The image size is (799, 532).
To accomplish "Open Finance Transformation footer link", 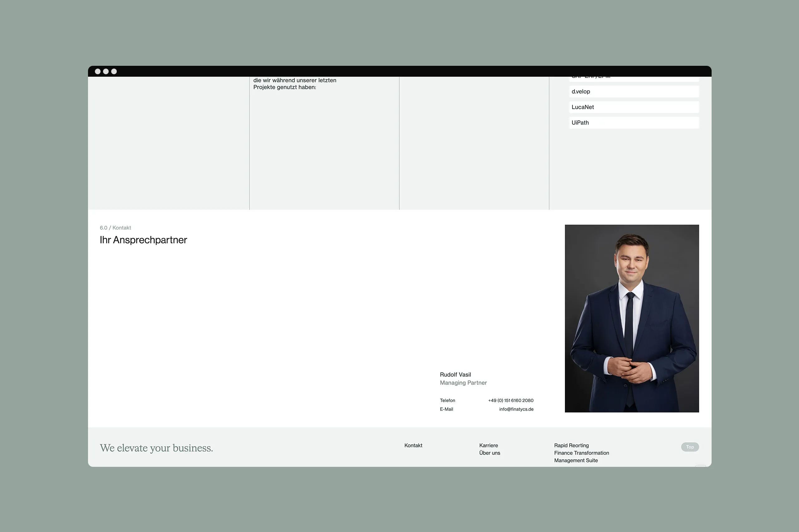I will tap(581, 453).
